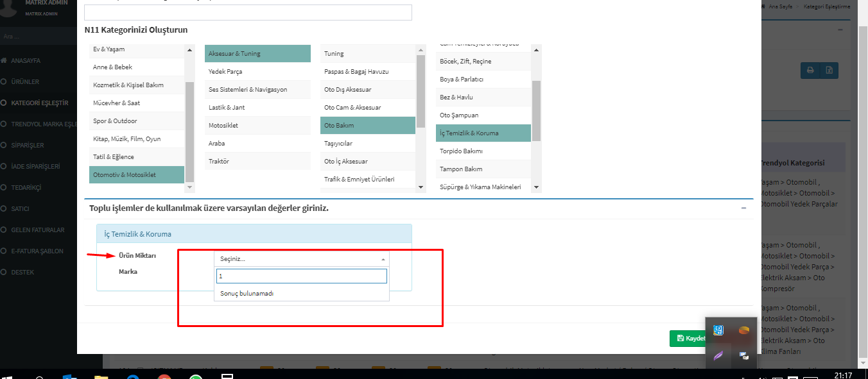Image resolution: width=868 pixels, height=379 pixels.
Task: Open GELEN FATURALAR from sidebar
Action: tap(37, 230)
